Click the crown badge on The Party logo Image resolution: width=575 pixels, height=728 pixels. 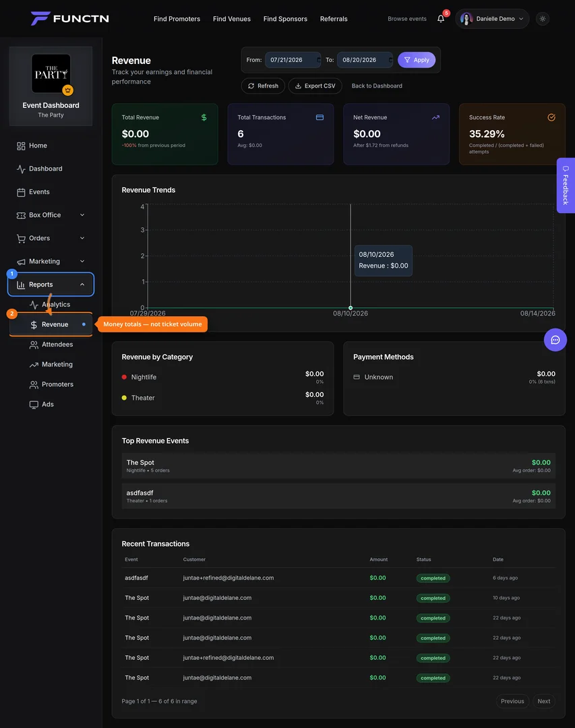(x=68, y=90)
